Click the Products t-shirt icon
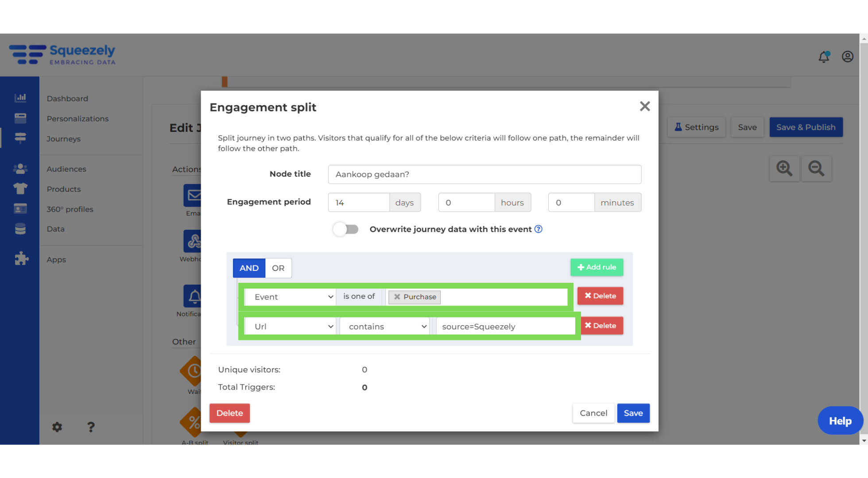The width and height of the screenshot is (868, 478). pyautogui.click(x=20, y=189)
